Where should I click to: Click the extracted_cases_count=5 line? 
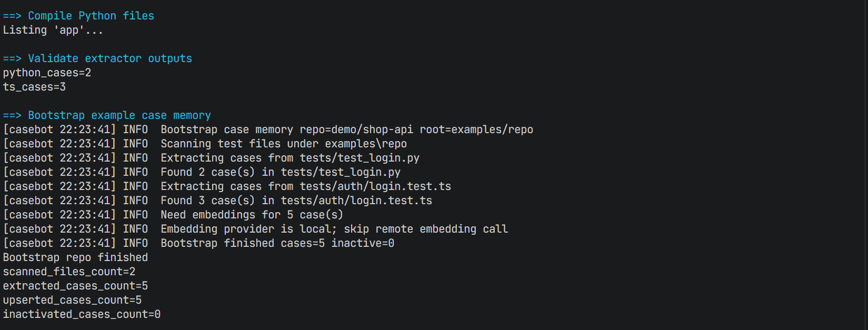click(x=75, y=286)
